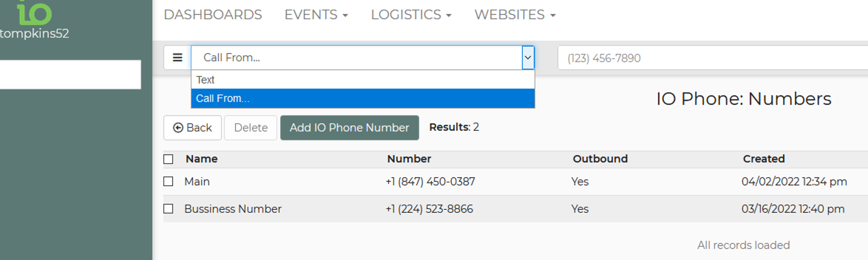Collapse the Call From dropdown arrow
This screenshot has width=868, height=260.
(x=528, y=58)
